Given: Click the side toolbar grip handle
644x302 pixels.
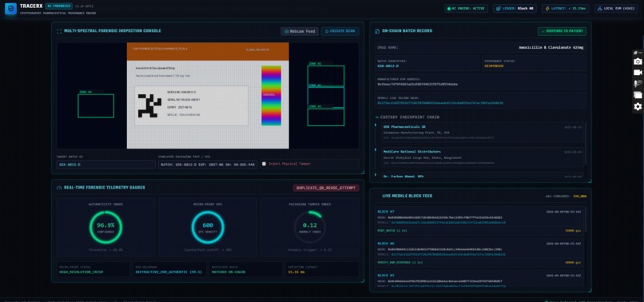Looking at the screenshot, I should 638,53.
